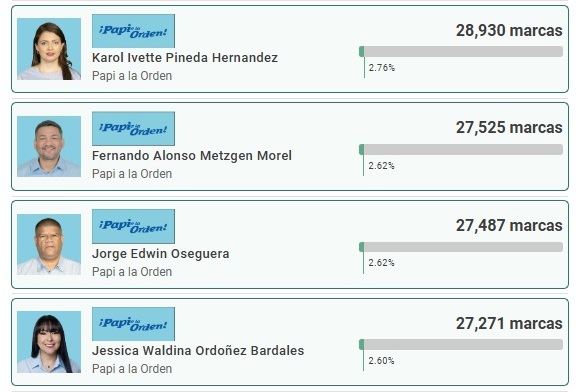This screenshot has height=392, width=580.
Task: Select the name Karol Ivette Pineda Hernandez
Action: click(x=185, y=58)
